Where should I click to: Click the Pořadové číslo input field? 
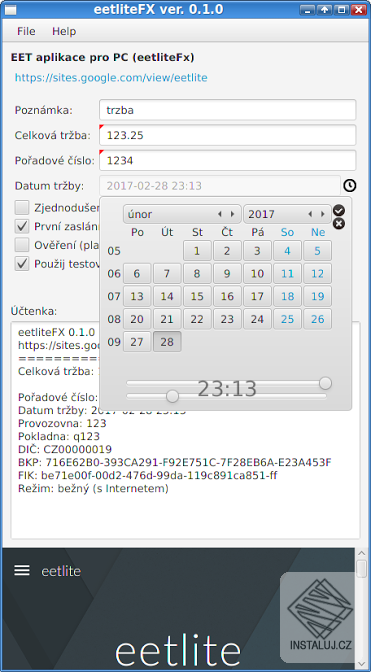click(x=227, y=161)
